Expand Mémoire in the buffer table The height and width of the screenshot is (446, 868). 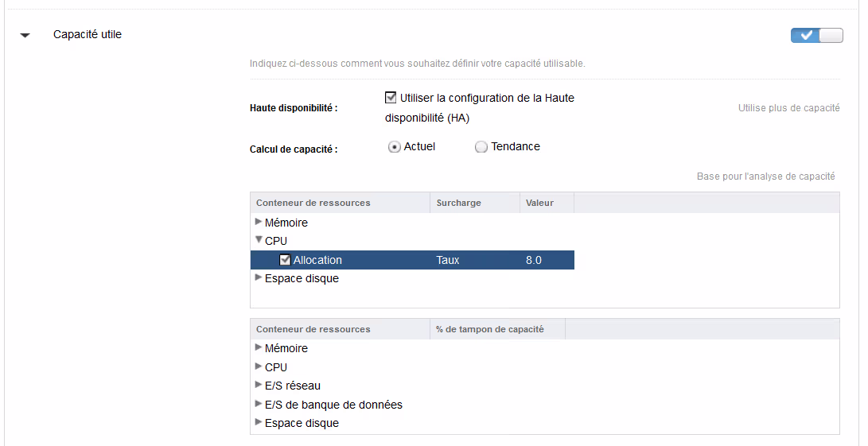click(x=258, y=347)
